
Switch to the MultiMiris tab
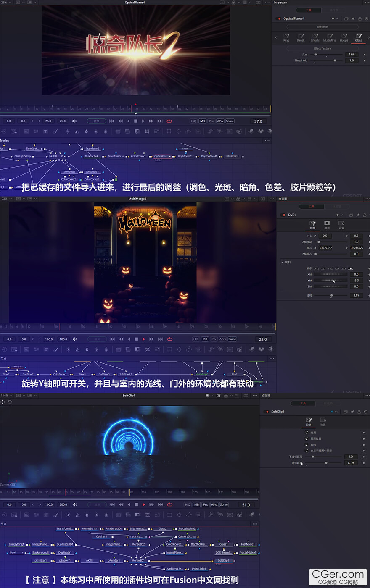[x=330, y=38]
